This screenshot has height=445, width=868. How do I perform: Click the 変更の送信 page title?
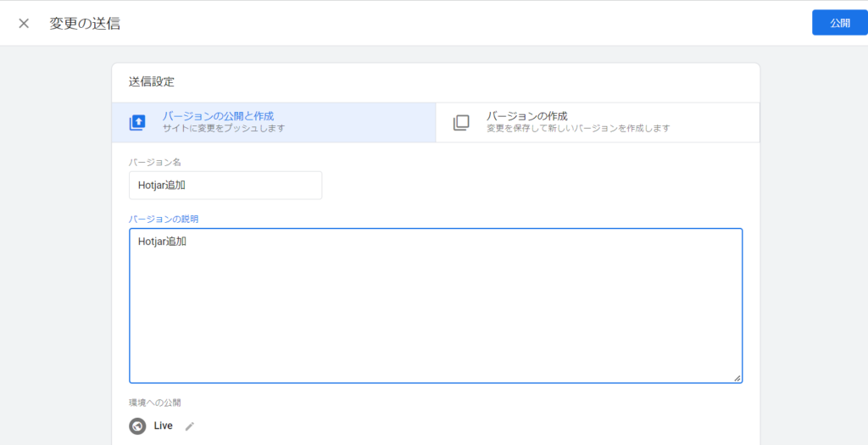click(x=85, y=24)
